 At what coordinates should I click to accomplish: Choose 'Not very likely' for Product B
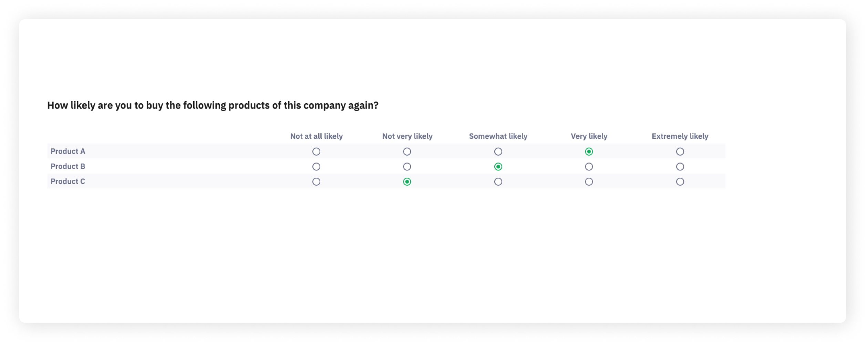click(x=407, y=167)
